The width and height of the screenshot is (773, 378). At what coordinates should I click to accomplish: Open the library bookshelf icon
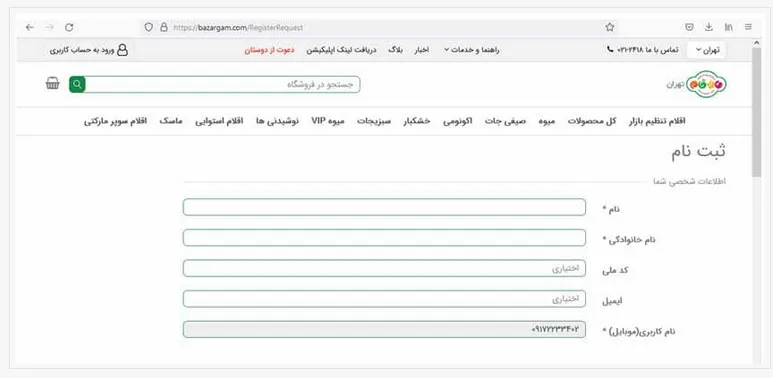click(x=728, y=28)
